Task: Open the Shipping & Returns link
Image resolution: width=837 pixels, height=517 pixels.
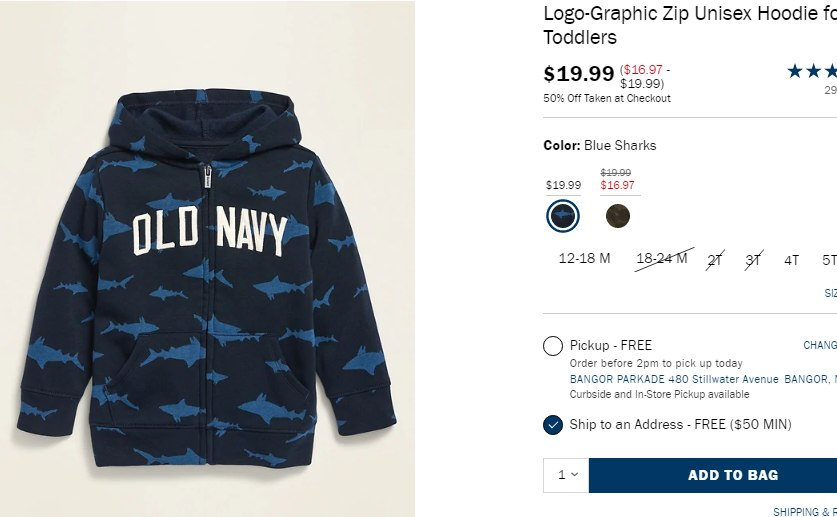Action: (x=805, y=512)
